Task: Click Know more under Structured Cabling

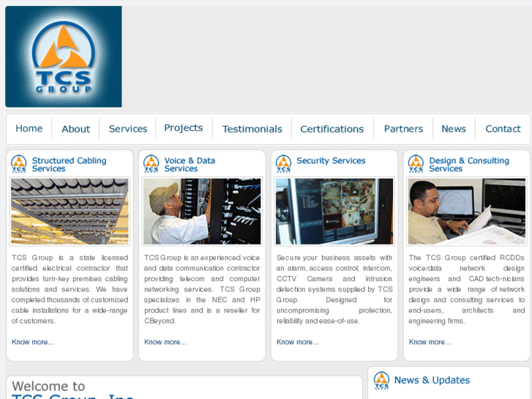Action: [33, 342]
